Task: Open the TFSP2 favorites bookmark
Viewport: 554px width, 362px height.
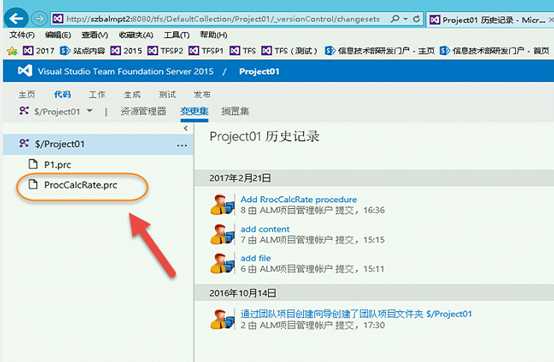Action: tap(165, 51)
